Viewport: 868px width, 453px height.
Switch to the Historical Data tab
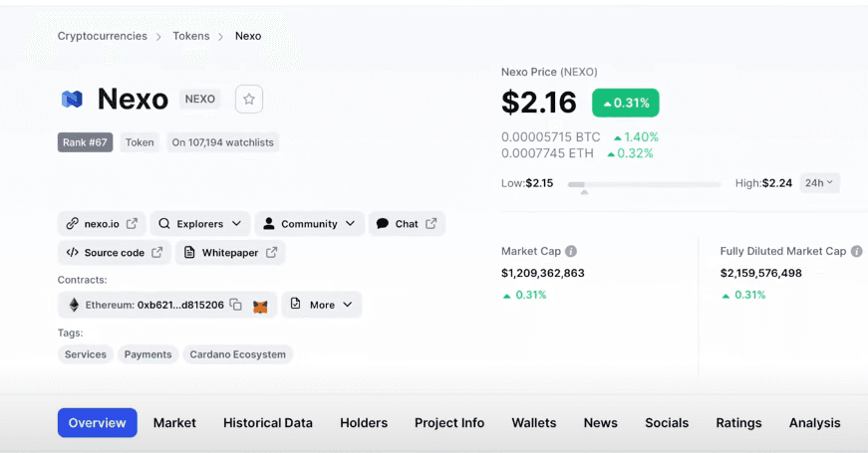point(268,422)
